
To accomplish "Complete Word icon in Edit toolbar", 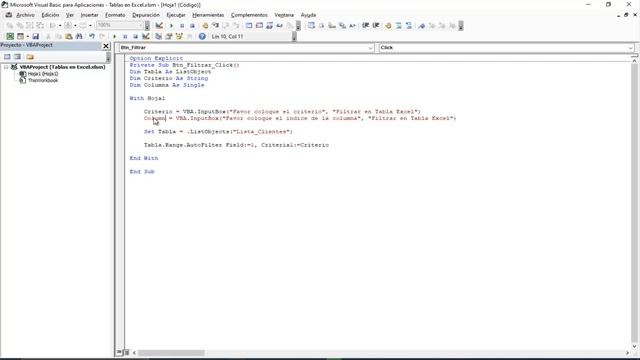I will click(352, 25).
